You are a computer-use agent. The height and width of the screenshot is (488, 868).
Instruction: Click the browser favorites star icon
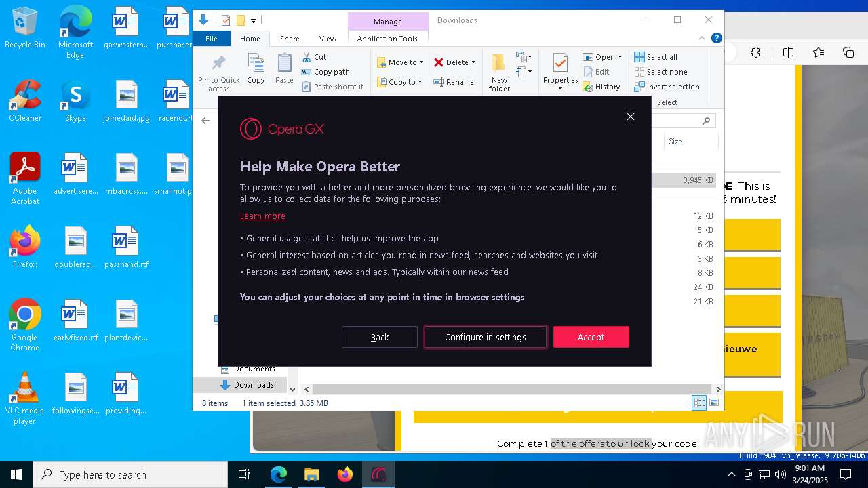click(x=818, y=52)
